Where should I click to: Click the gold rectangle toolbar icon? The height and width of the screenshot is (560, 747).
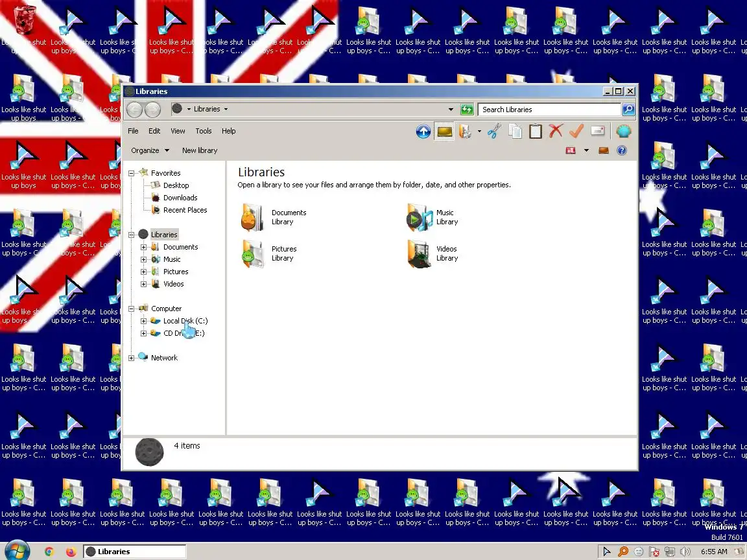pyautogui.click(x=444, y=132)
